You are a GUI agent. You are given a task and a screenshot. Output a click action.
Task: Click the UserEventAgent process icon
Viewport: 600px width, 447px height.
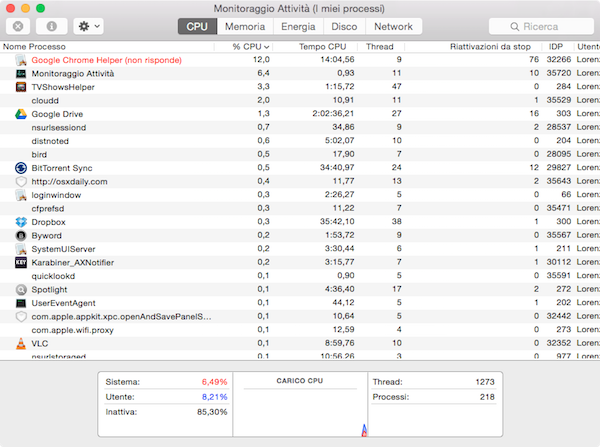[21, 303]
